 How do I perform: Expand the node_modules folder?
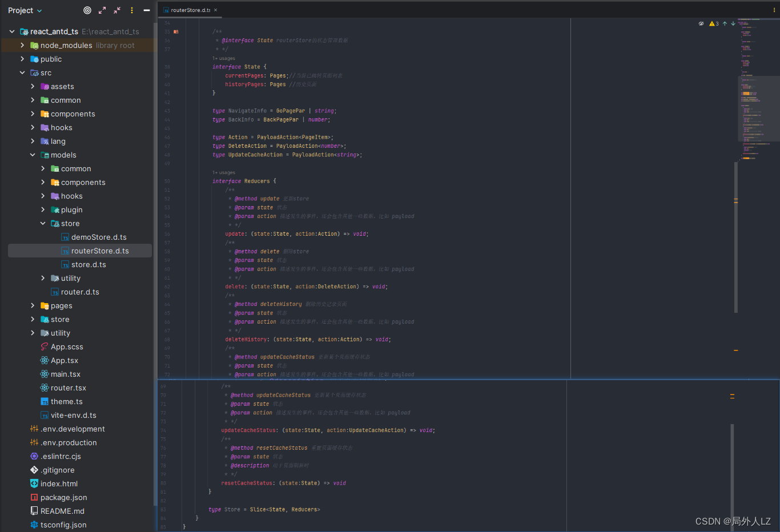(x=22, y=45)
